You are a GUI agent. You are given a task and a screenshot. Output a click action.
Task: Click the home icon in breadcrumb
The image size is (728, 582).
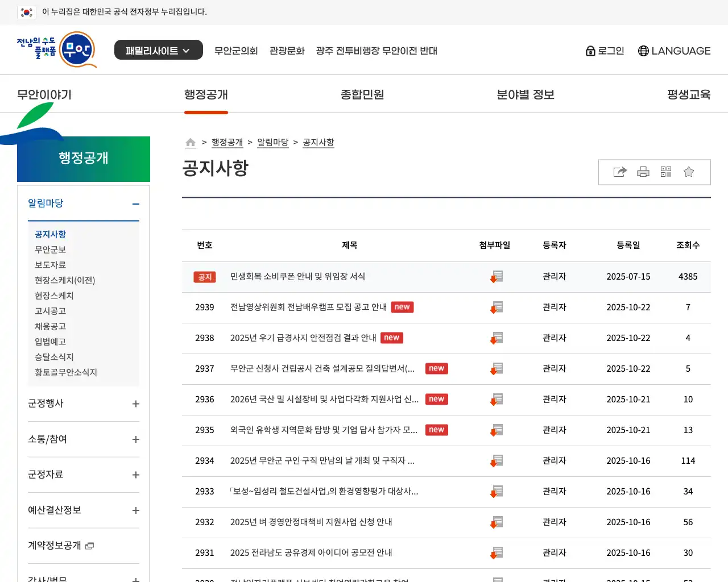coord(191,143)
